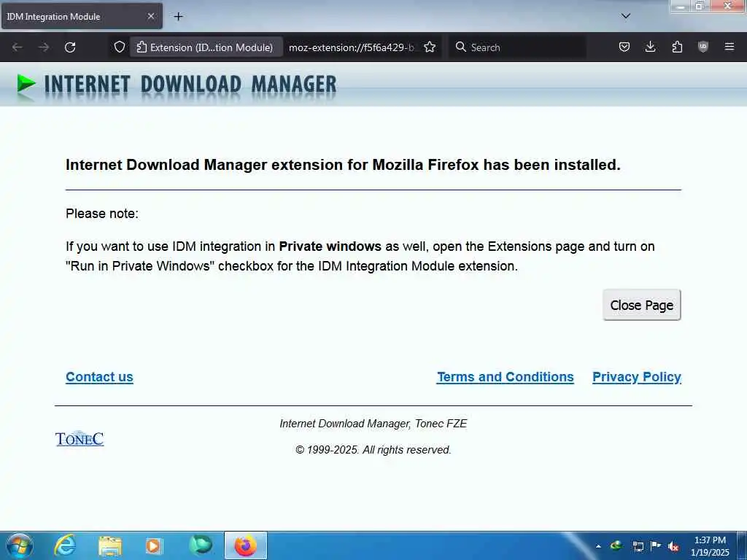This screenshot has height=560, width=747.
Task: Open the Extensions puzzle-piece menu
Action: pos(677,47)
